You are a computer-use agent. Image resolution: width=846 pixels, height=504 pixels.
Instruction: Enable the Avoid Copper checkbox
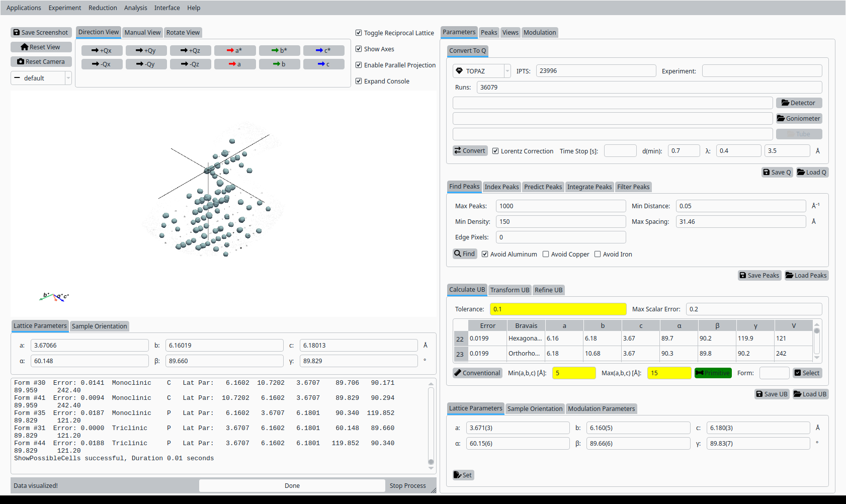(x=546, y=255)
